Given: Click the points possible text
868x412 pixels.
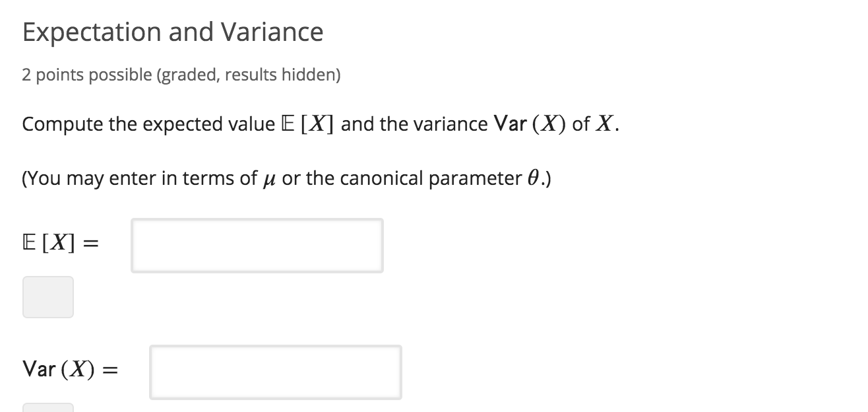Looking at the screenshot, I should coord(181,75).
